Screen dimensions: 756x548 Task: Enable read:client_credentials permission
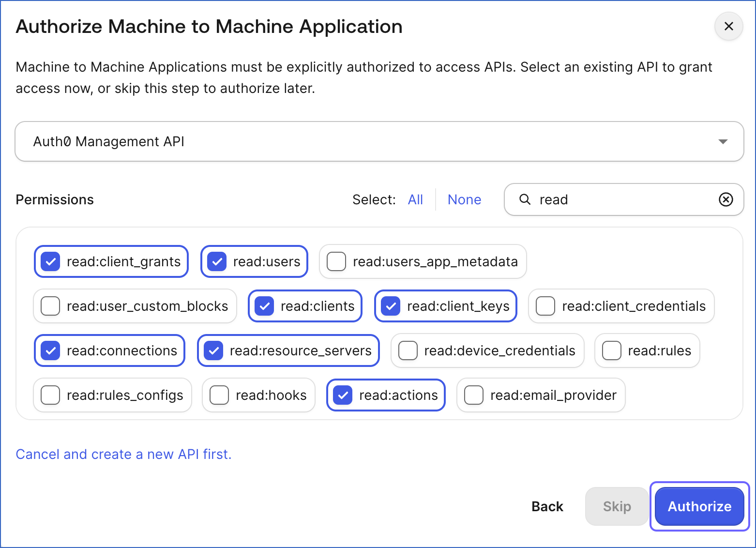[545, 306]
